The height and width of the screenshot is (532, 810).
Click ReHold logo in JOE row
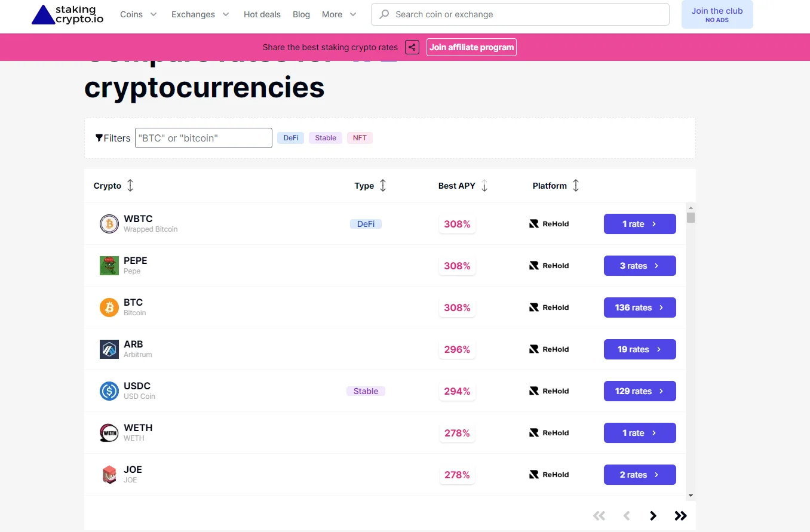[549, 475]
